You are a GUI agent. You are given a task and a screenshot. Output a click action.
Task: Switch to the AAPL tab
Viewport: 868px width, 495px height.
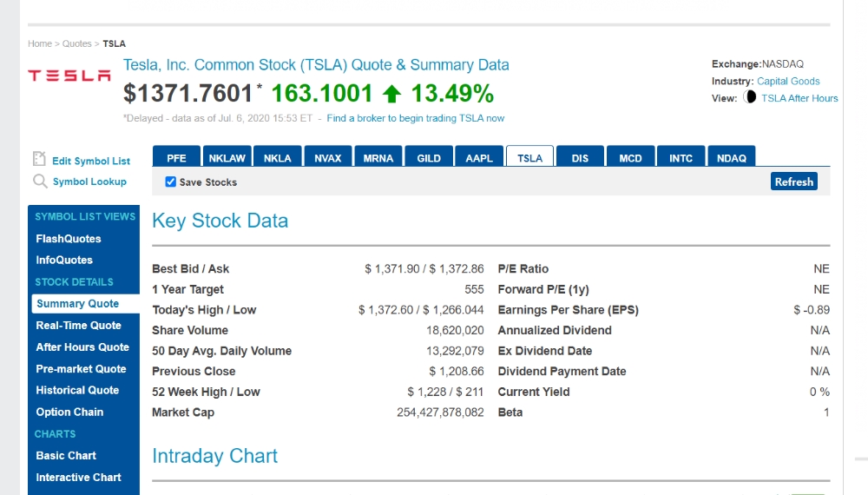point(479,156)
